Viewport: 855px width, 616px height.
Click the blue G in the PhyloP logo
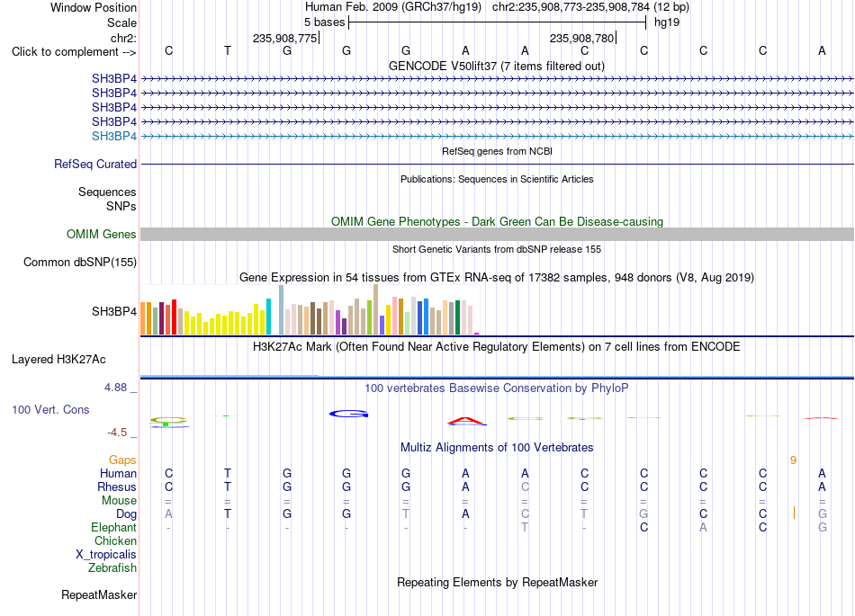(349, 414)
